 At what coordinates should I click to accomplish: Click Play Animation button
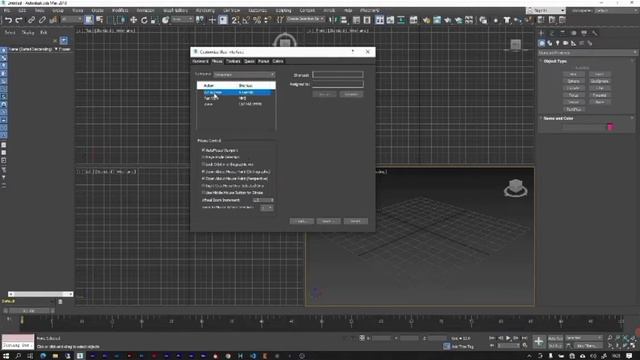click(508, 338)
